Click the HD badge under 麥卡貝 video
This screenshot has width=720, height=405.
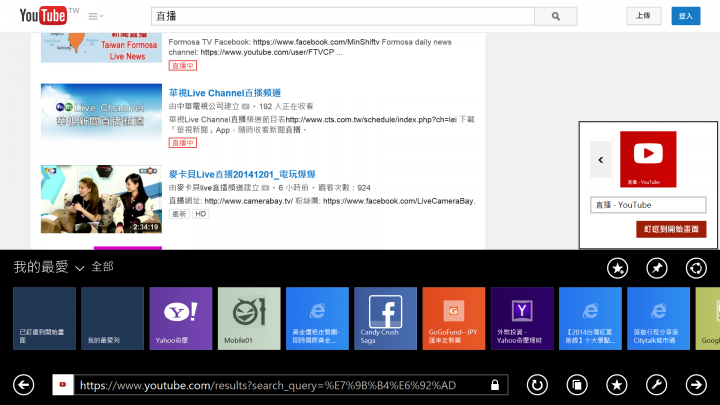201,214
